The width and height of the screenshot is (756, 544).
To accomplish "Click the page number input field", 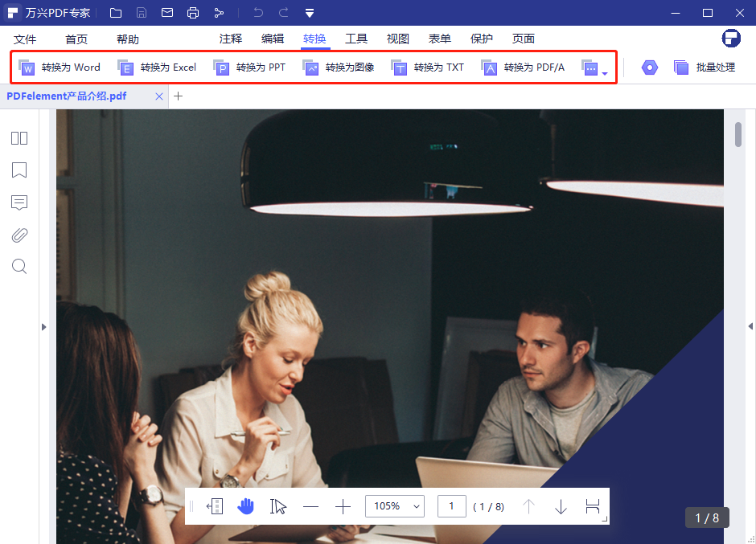I will 451,506.
